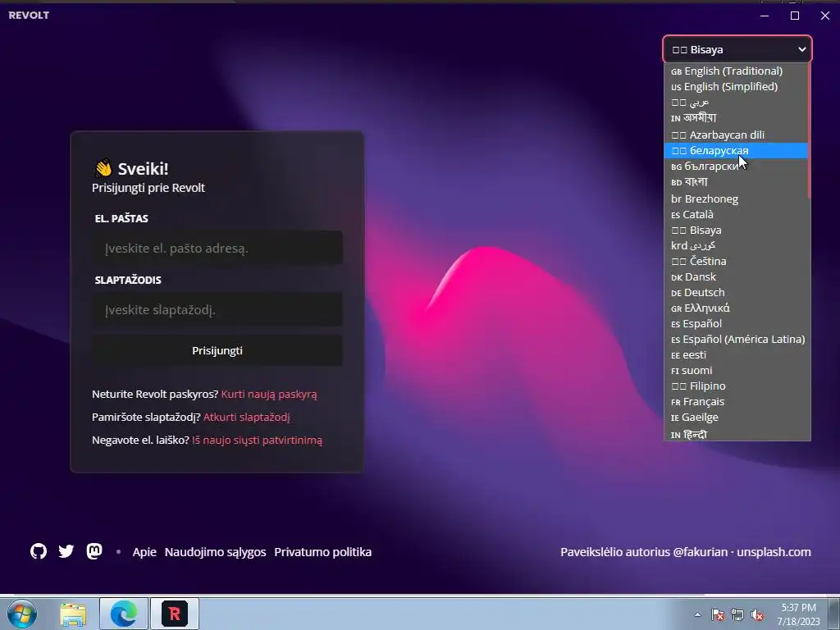Focus the Slaptažodis password field
This screenshot has height=630, width=840.
tap(217, 309)
